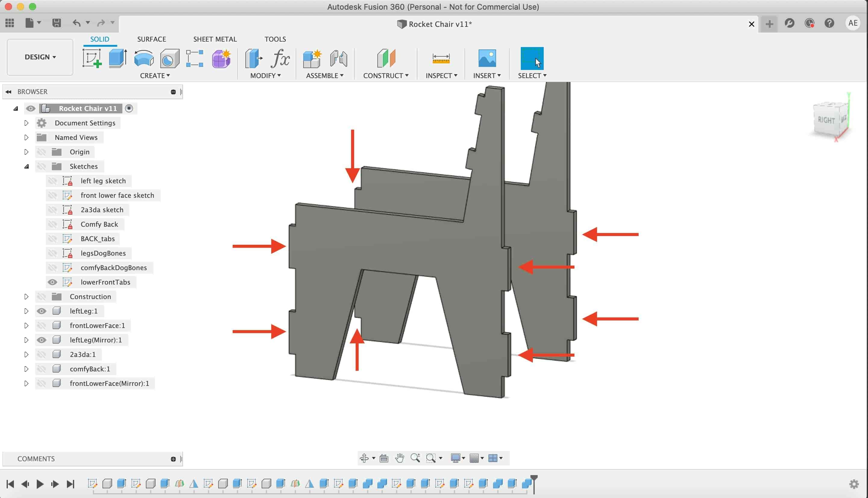Select the Create Form tool

click(x=222, y=58)
